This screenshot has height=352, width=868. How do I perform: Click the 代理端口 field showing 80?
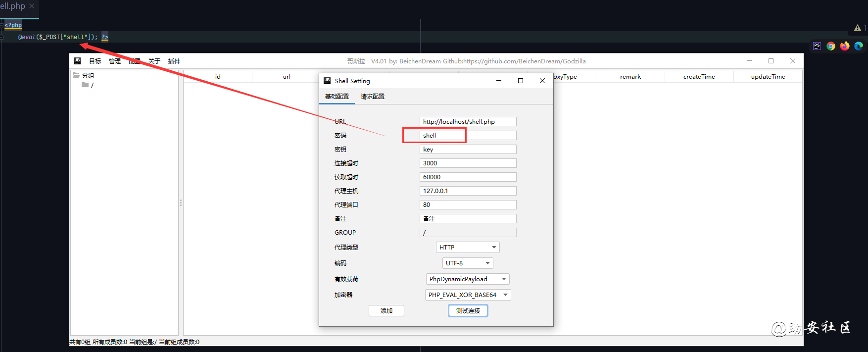[468, 204]
